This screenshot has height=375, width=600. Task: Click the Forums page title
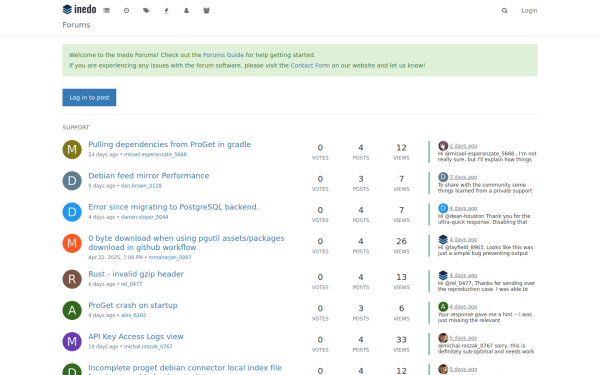coord(76,25)
